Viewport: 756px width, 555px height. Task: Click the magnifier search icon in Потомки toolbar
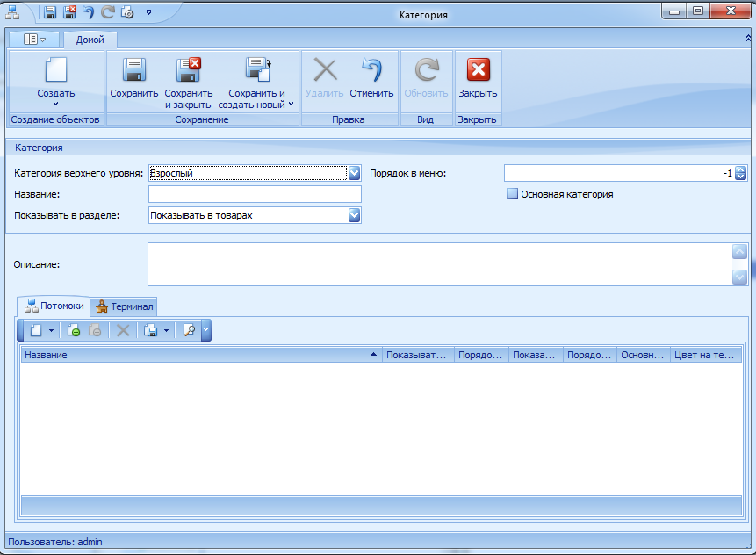pos(189,330)
